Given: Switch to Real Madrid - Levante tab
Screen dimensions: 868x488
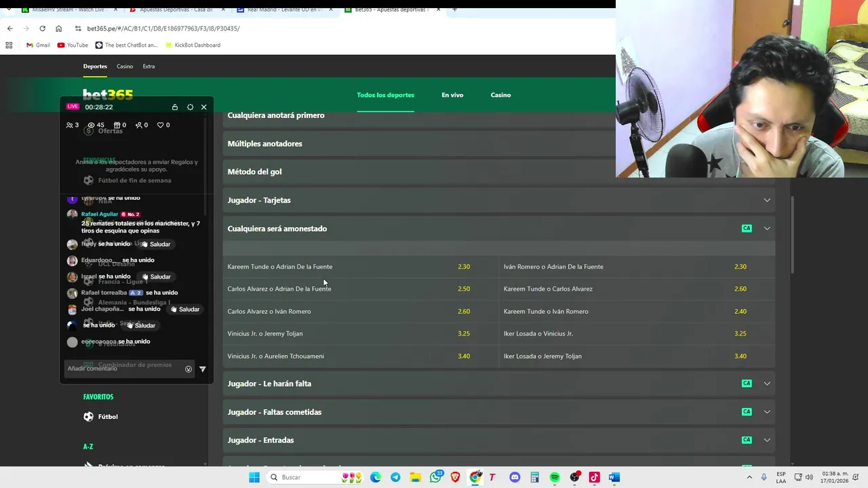Looking at the screenshot, I should [x=284, y=9].
